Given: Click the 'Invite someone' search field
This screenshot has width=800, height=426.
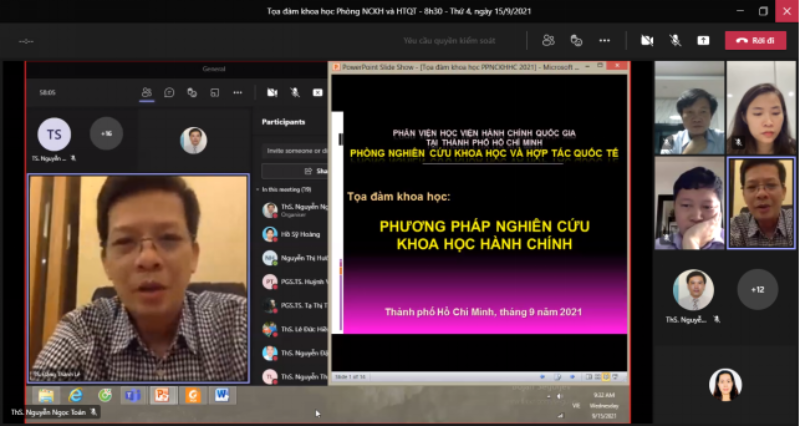Looking at the screenshot, I should tap(294, 150).
